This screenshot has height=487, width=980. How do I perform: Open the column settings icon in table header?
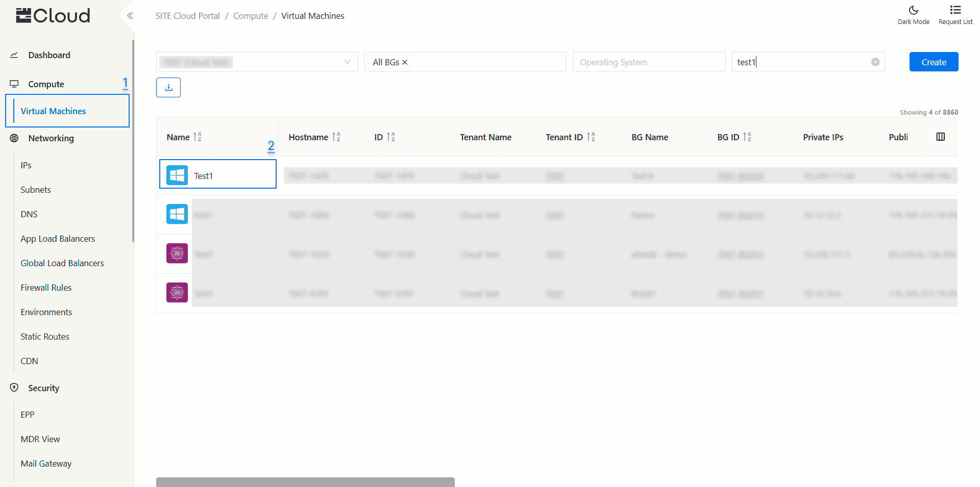940,137
